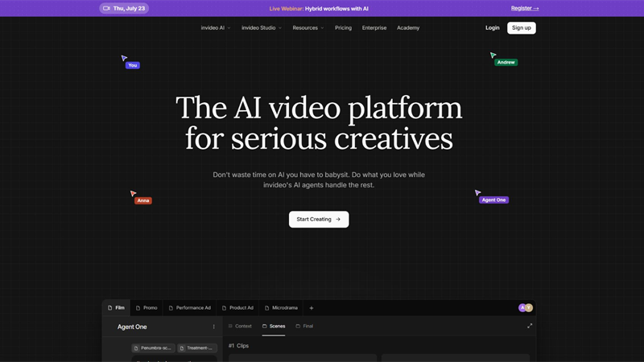The width and height of the screenshot is (644, 362).
Task: Click the purple Agent One cursor label
Action: pos(493,200)
